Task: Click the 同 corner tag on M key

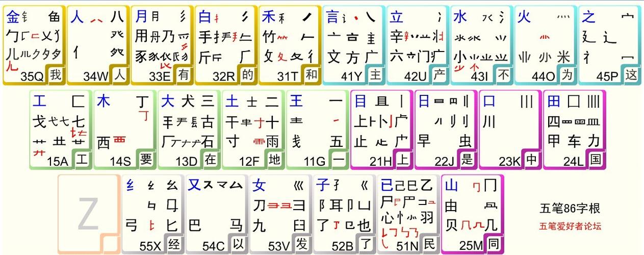Action: (x=495, y=244)
